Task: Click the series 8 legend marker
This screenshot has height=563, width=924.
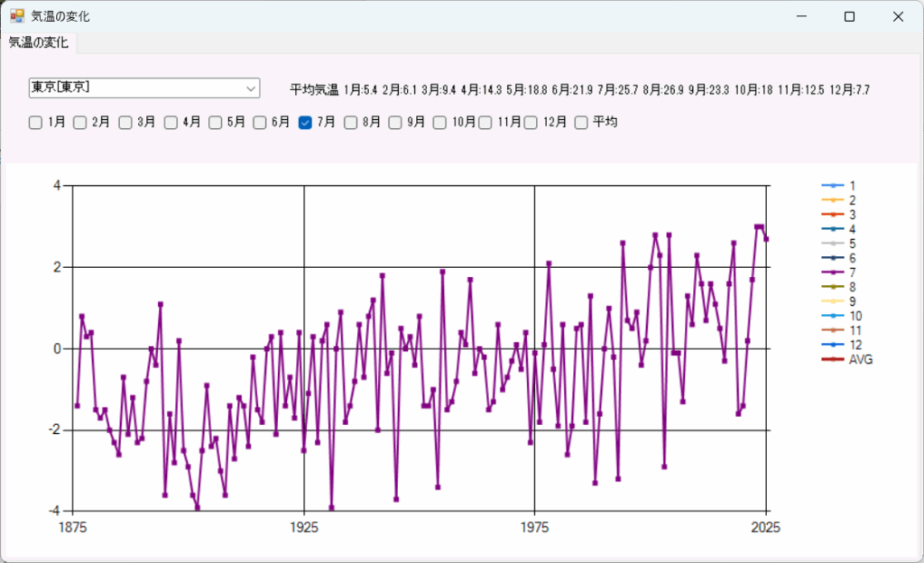Action: click(x=831, y=287)
